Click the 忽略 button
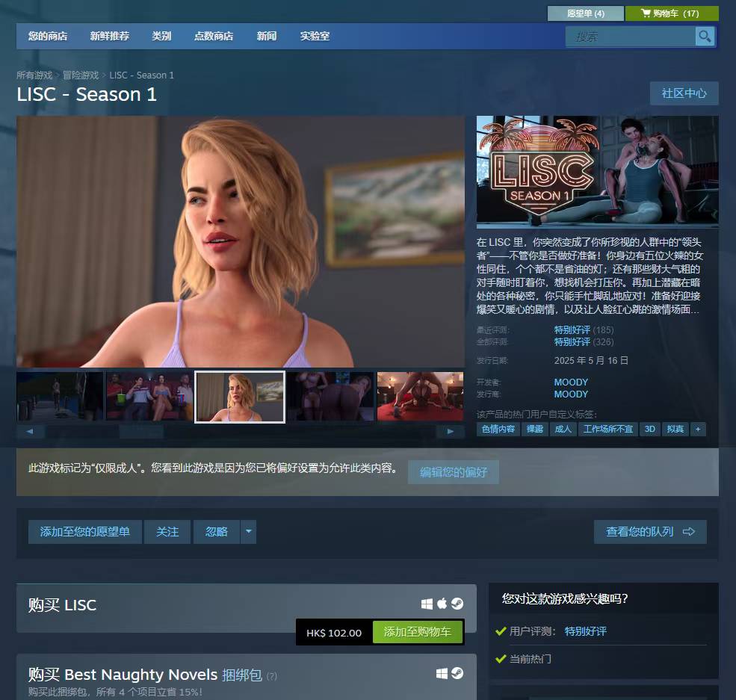 (217, 532)
